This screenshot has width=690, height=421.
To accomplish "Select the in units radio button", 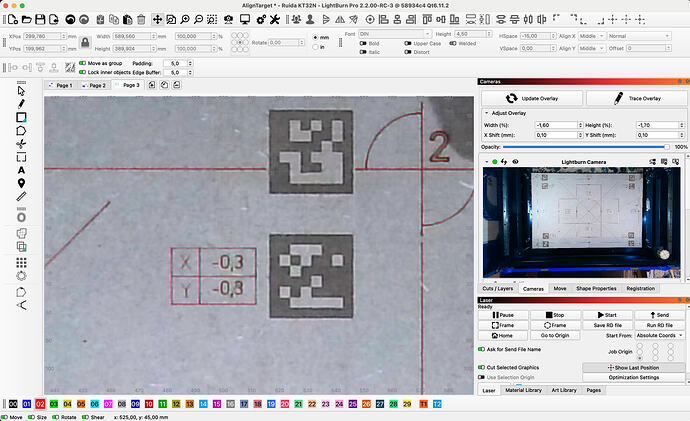I will pos(315,47).
